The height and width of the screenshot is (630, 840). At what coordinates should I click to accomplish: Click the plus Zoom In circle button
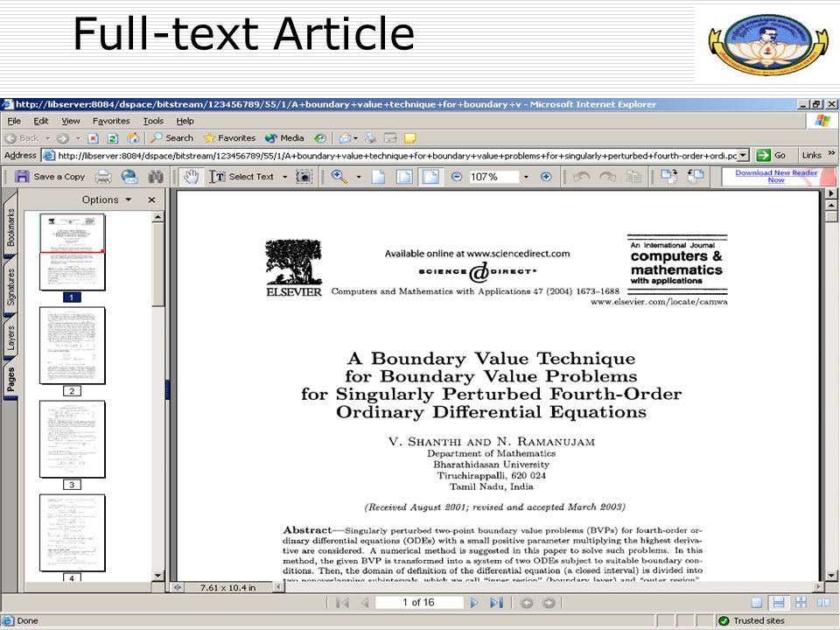546,176
